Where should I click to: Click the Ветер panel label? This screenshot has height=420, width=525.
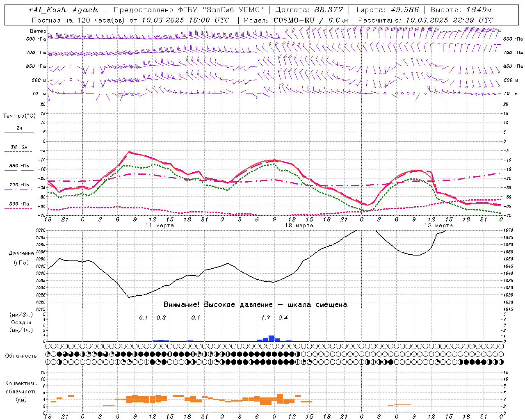(x=38, y=31)
